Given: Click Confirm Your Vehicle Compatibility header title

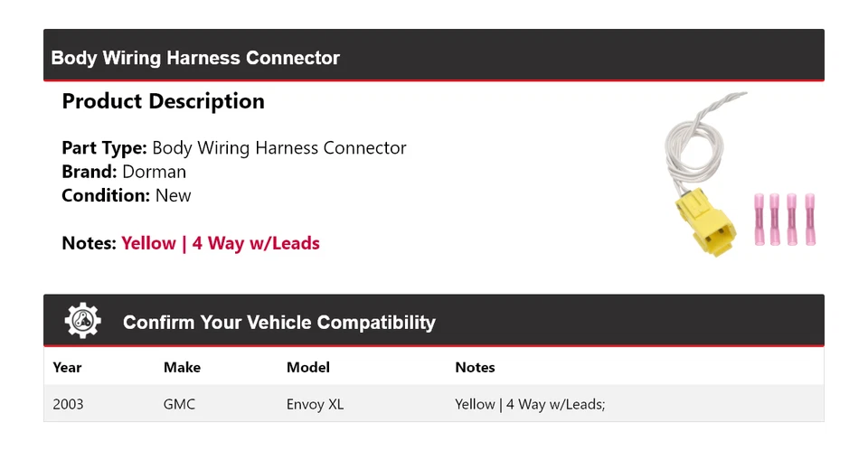Looking at the screenshot, I should [279, 322].
